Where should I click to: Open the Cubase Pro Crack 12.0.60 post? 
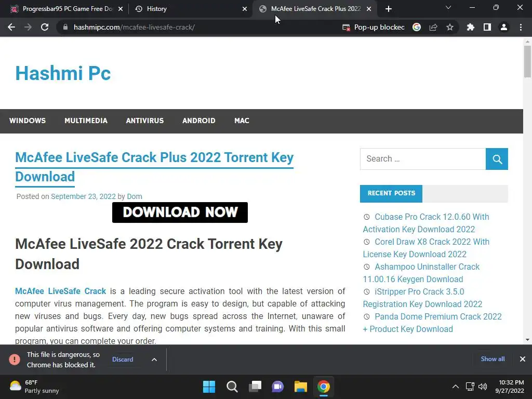426,223
